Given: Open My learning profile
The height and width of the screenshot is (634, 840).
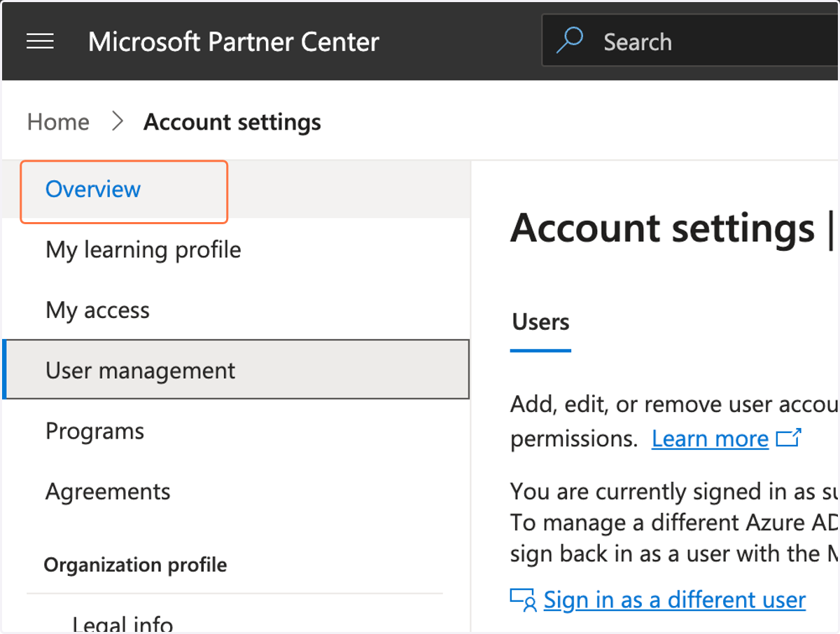Looking at the screenshot, I should click(x=143, y=250).
